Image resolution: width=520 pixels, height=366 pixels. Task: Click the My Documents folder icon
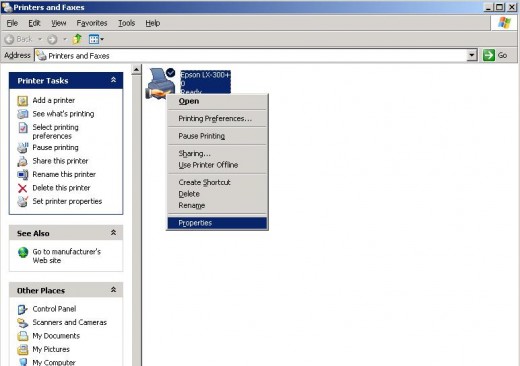(x=23, y=336)
